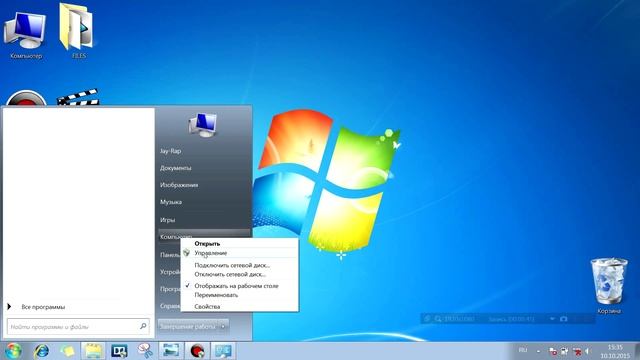Open the picture viewer taskbar icon
Screen dimensions: 640x360
tap(171, 351)
